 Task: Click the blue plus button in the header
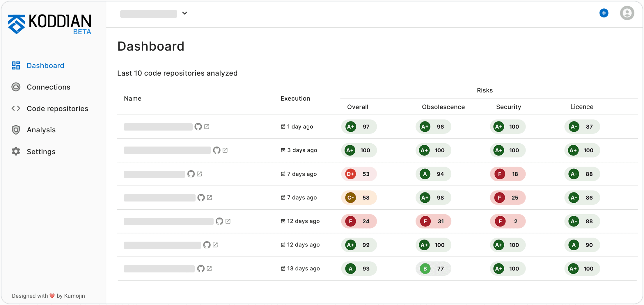[x=604, y=13]
